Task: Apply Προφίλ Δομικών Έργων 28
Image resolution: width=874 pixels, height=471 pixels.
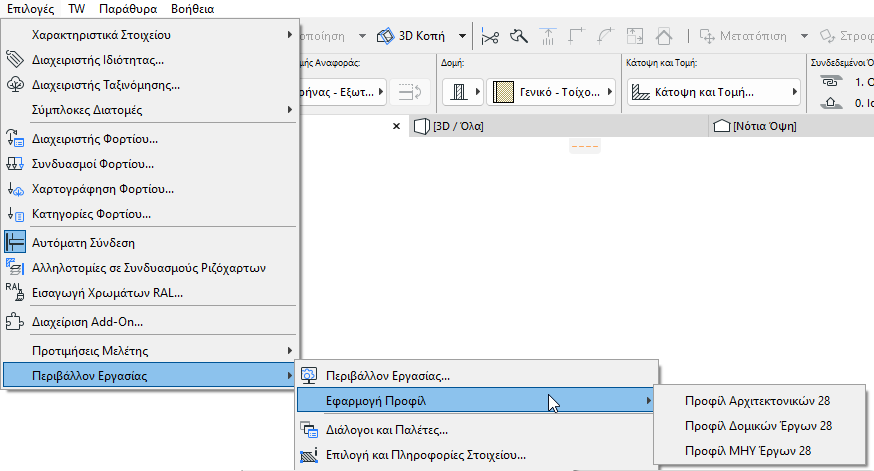Action: tap(758, 426)
